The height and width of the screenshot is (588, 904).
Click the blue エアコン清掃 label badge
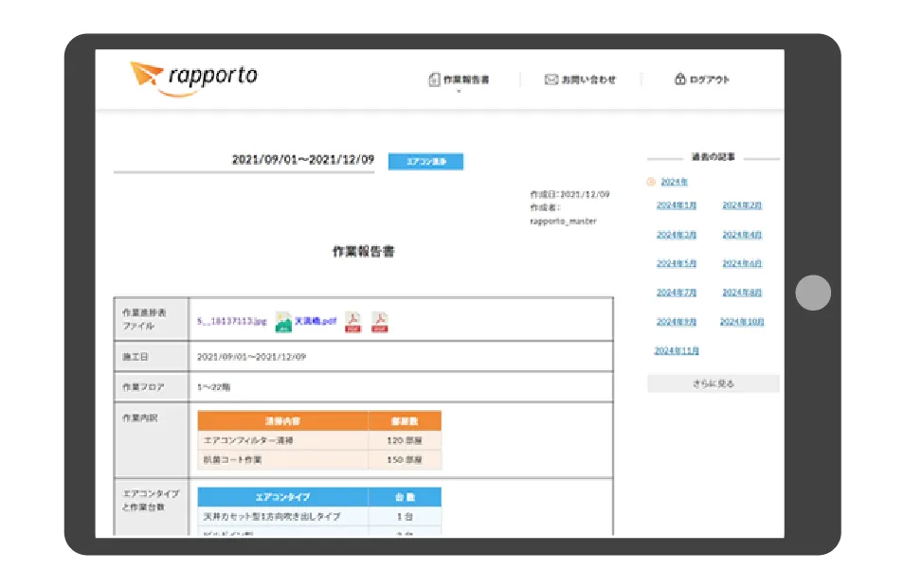click(x=425, y=161)
